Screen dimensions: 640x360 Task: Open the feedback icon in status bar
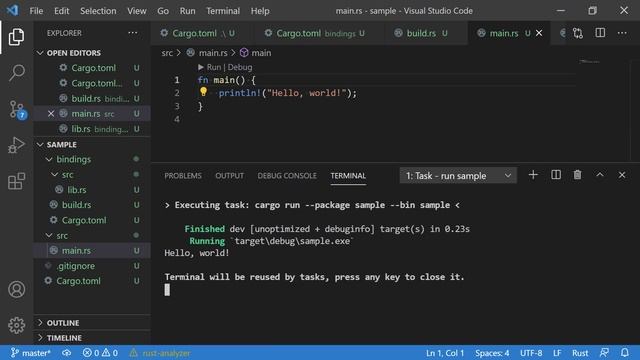(604, 353)
